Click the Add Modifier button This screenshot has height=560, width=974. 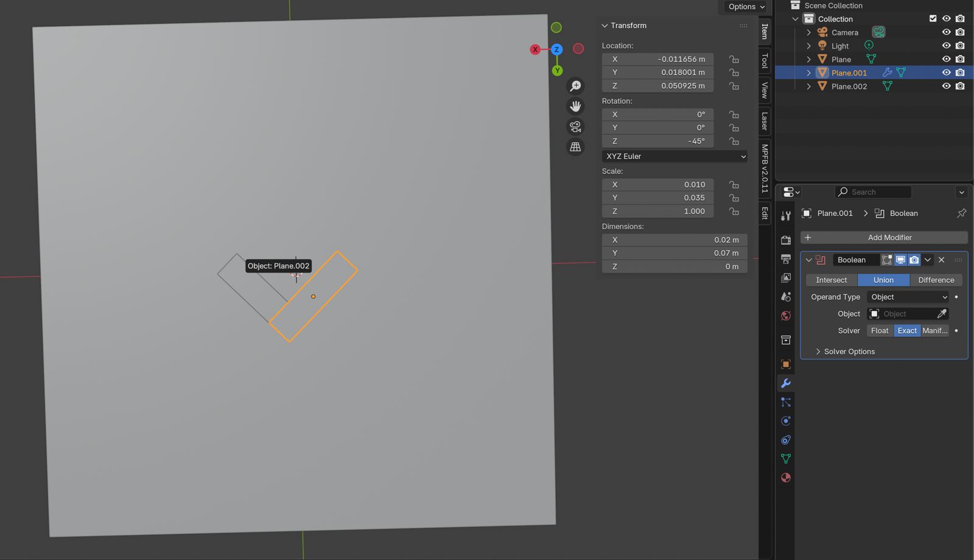884,237
